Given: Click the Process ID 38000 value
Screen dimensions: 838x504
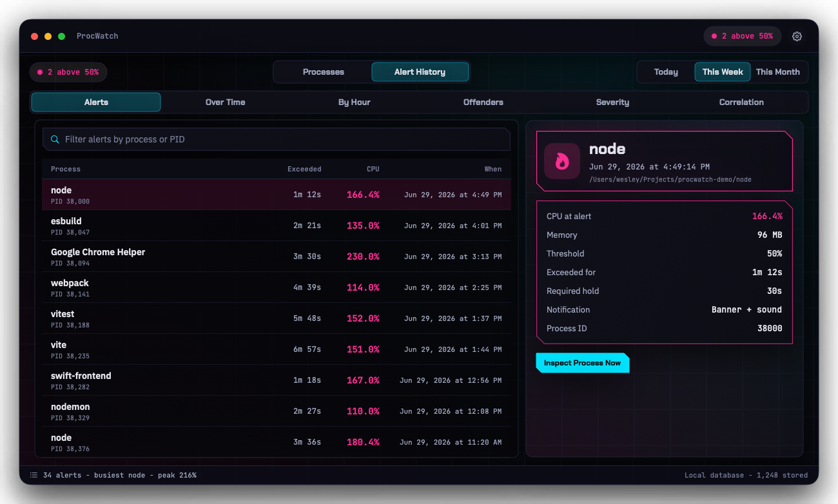Looking at the screenshot, I should coord(770,329).
